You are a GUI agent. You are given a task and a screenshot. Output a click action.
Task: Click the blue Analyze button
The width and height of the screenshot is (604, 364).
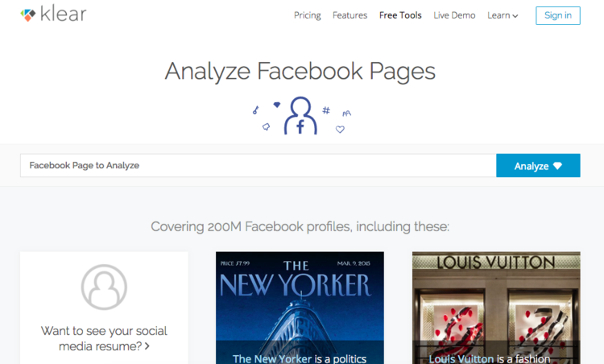(x=538, y=166)
